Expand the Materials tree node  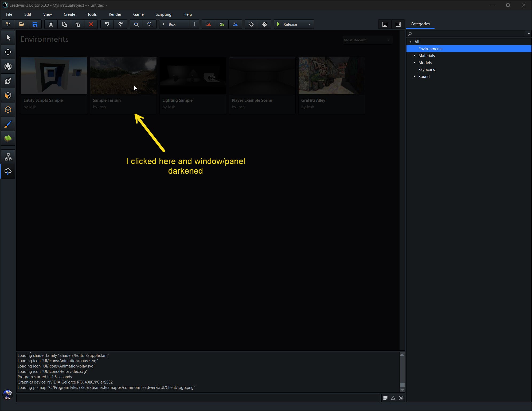point(414,56)
